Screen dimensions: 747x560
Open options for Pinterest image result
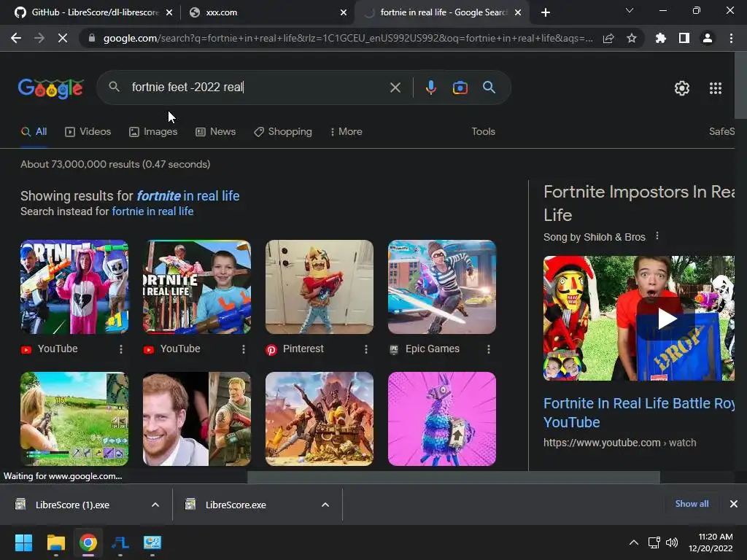tap(366, 349)
